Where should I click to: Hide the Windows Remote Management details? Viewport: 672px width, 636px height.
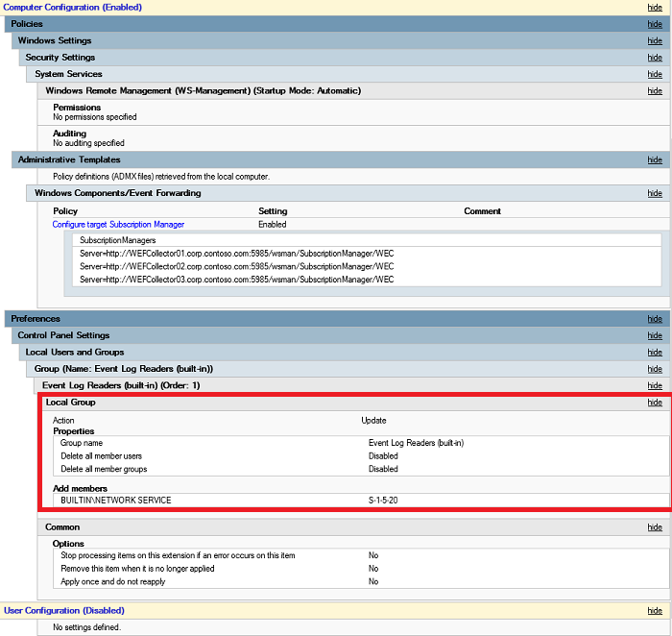click(x=655, y=91)
